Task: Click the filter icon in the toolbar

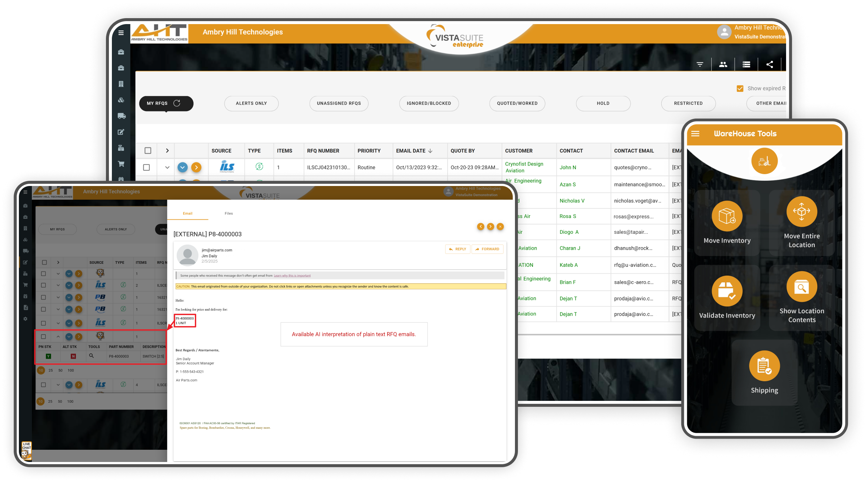Action: tap(700, 64)
